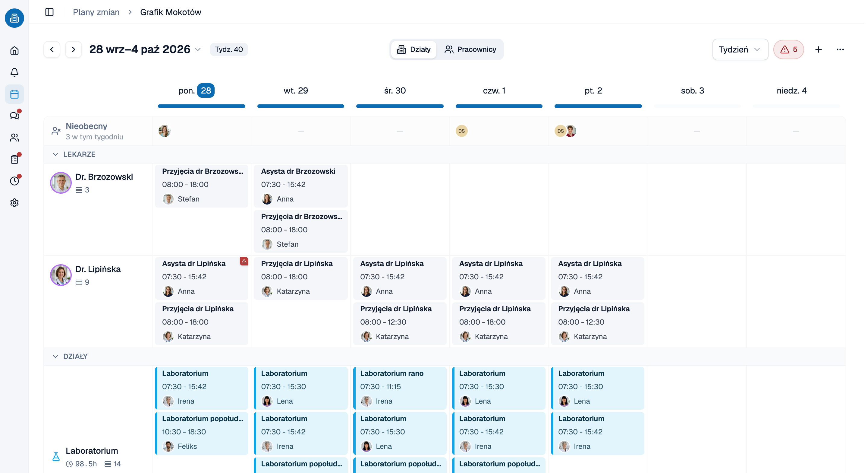This screenshot has width=868, height=473.
Task: Open the employees people sidebar icon
Action: (14, 137)
